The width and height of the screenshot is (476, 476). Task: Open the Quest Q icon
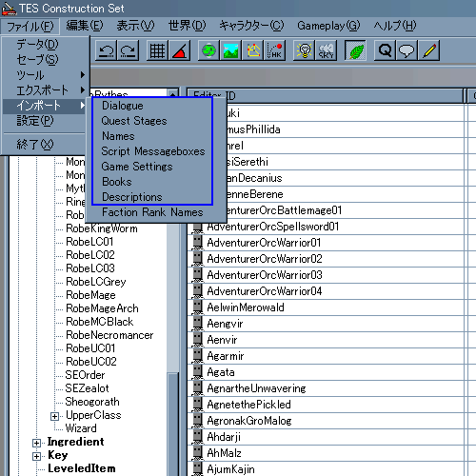coord(385,50)
